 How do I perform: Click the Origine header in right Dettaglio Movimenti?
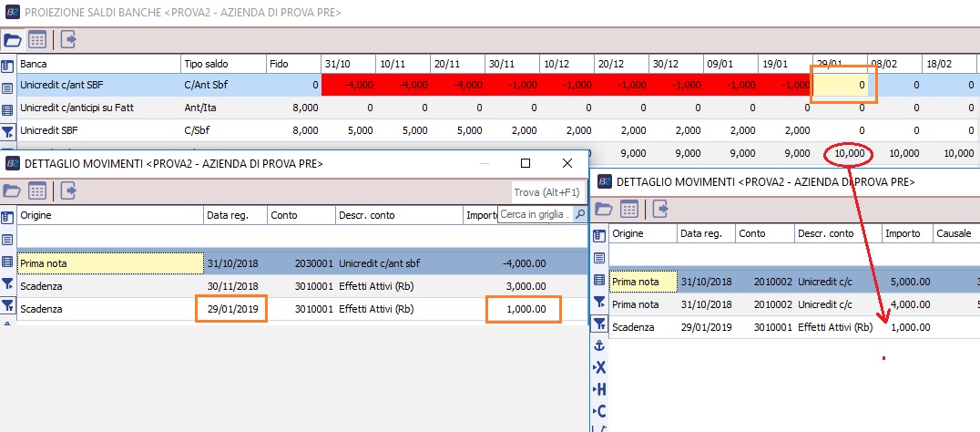pyautogui.click(x=643, y=233)
